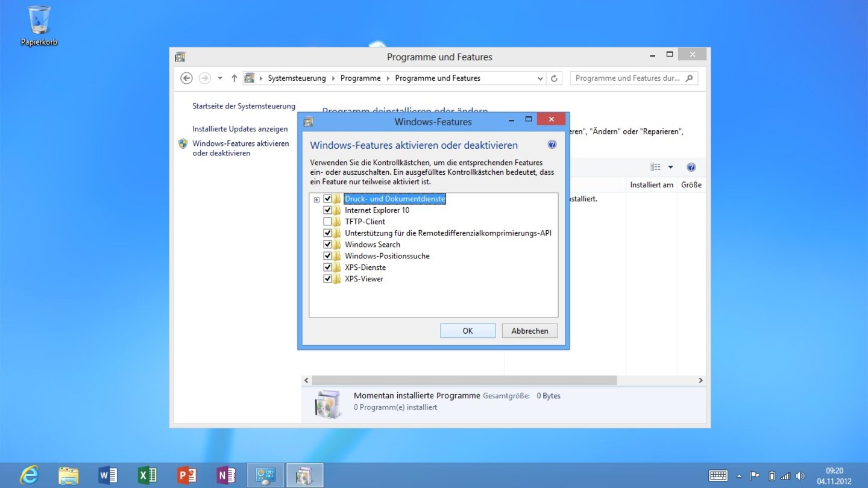This screenshot has height=488, width=868.
Task: Click horizontal scrollbar right arrow
Action: coord(700,381)
